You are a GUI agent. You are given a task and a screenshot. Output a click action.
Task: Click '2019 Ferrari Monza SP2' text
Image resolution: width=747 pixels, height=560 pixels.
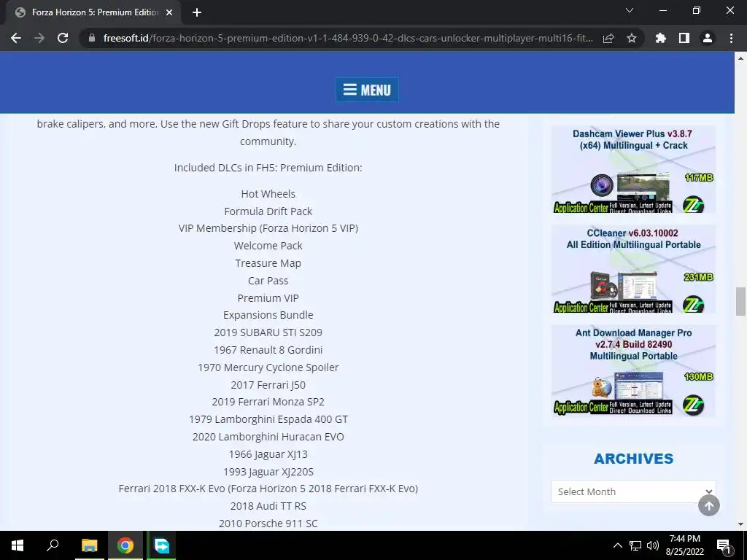point(268,402)
